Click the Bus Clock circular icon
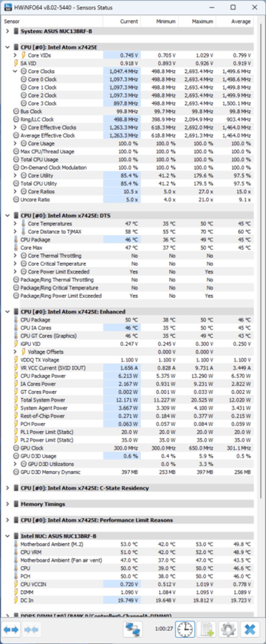The height and width of the screenshot is (644, 266). [16, 111]
